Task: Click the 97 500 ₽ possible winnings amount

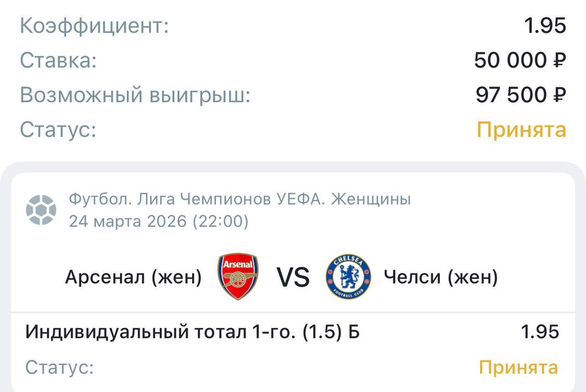Action: [x=521, y=95]
